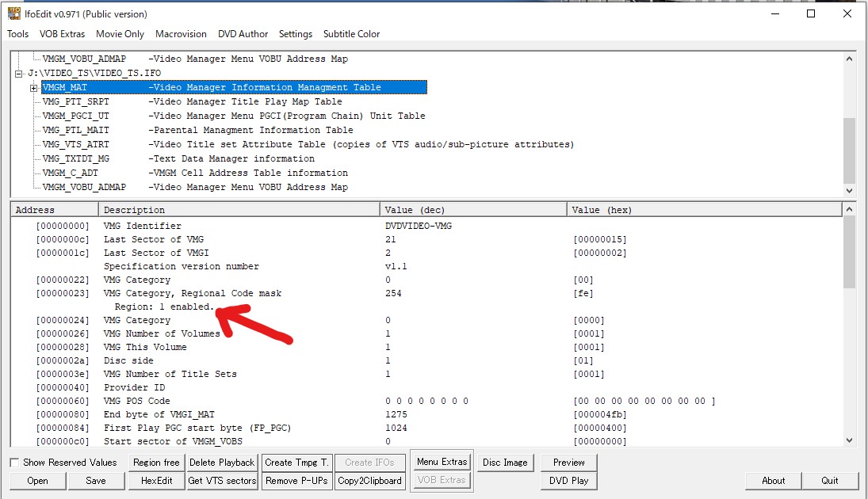This screenshot has height=499, width=868.
Task: Collapse the J:\VIDEO_TS\VIDEO_TS.IFO node
Action: pos(18,74)
